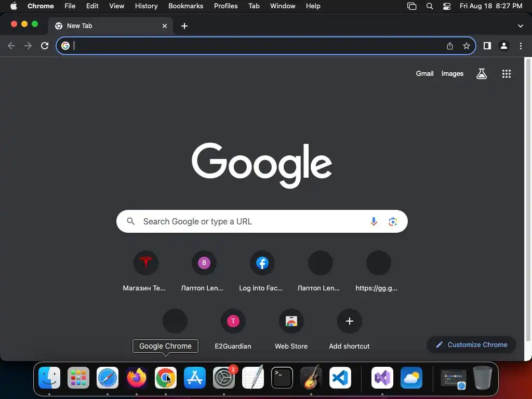The height and width of the screenshot is (399, 532).
Task: Open the Tab menu
Action: coord(254,6)
